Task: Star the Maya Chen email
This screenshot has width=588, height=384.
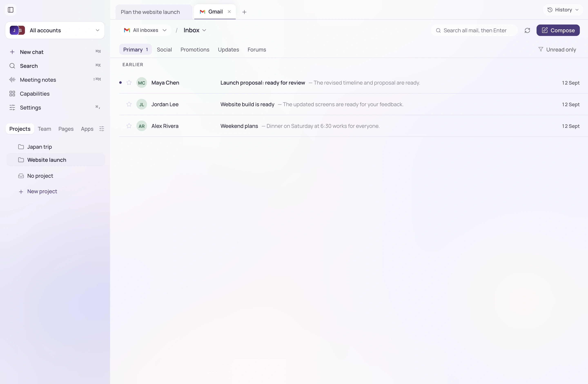Action: pyautogui.click(x=129, y=83)
